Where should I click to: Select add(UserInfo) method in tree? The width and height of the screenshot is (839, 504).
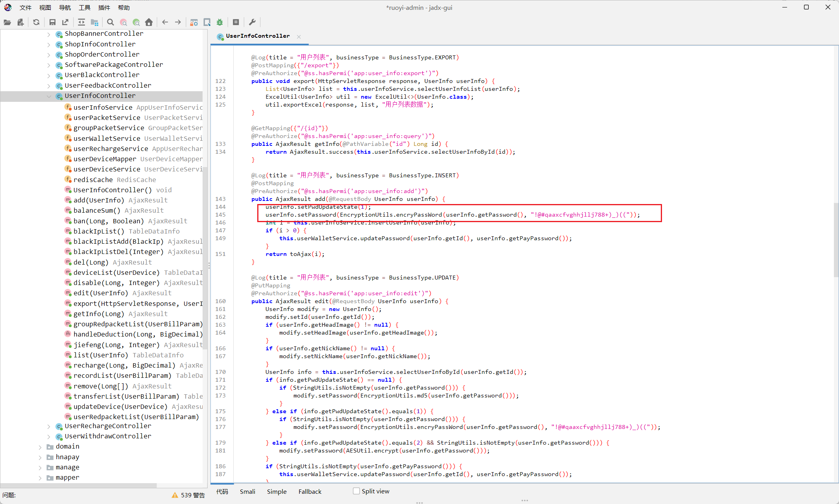point(120,200)
